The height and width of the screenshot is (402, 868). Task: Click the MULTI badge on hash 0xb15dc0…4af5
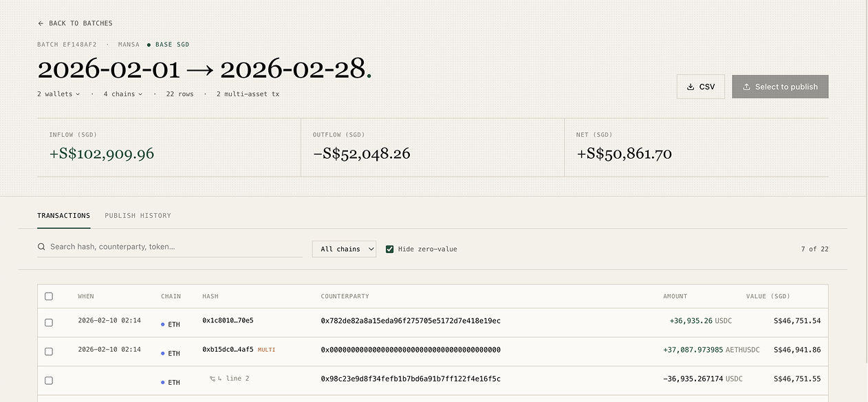[x=266, y=350]
